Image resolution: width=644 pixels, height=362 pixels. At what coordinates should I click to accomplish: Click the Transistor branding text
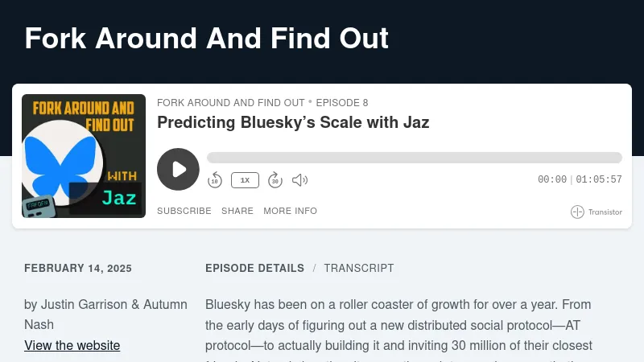click(605, 212)
